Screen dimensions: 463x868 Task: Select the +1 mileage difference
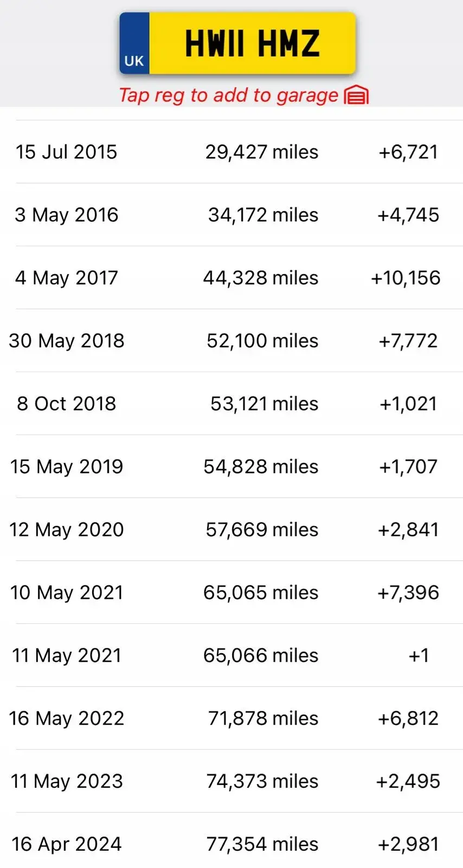pos(419,655)
